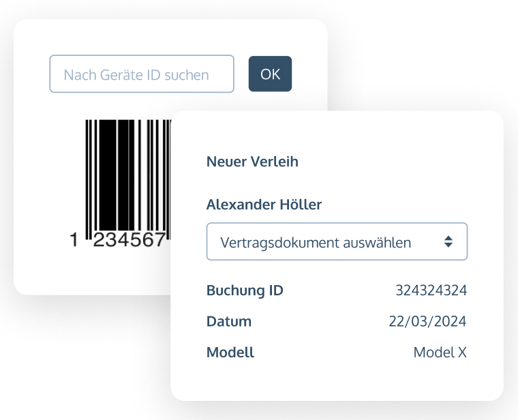Image resolution: width=518 pixels, height=420 pixels.
Task: Click the up/down arrows on contract dropdown
Action: point(448,241)
